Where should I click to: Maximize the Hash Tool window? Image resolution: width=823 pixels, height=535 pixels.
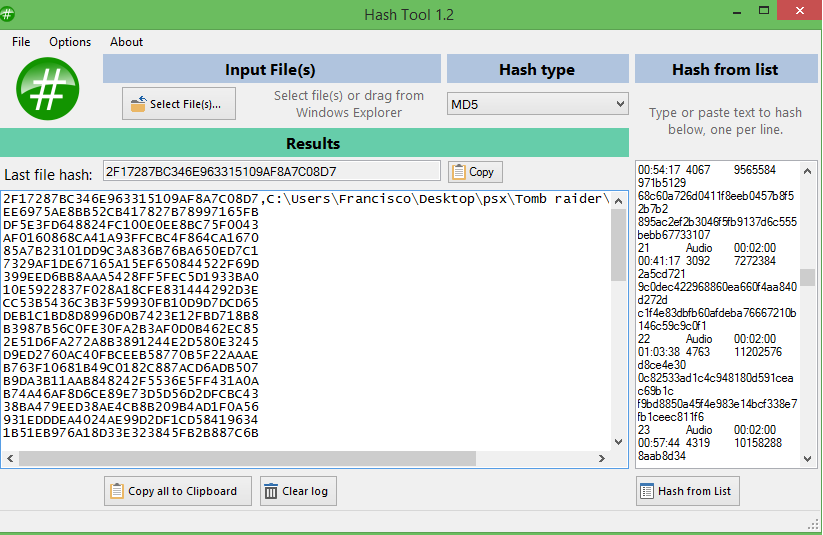tap(764, 11)
